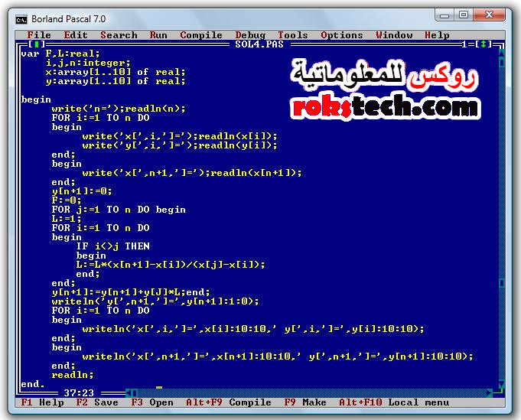Screen dimensions: 521x420
Task: Click the editor window zoom arrow icon
Action: coord(484,44)
